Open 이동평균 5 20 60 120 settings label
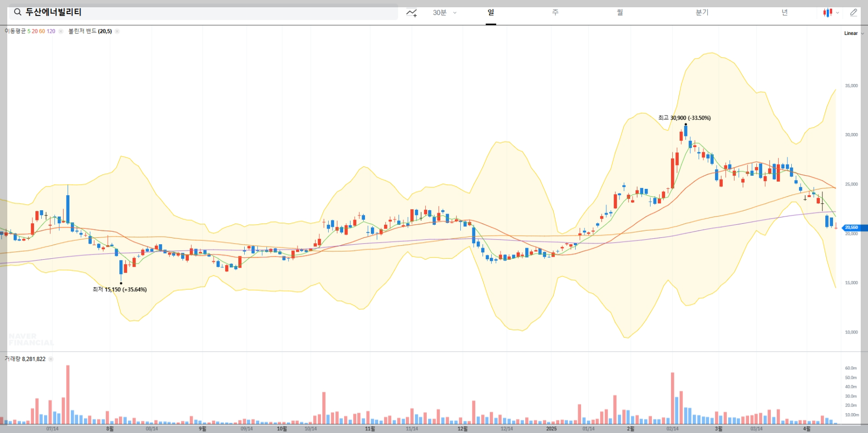Viewport: 868px width, 433px height. [x=30, y=31]
